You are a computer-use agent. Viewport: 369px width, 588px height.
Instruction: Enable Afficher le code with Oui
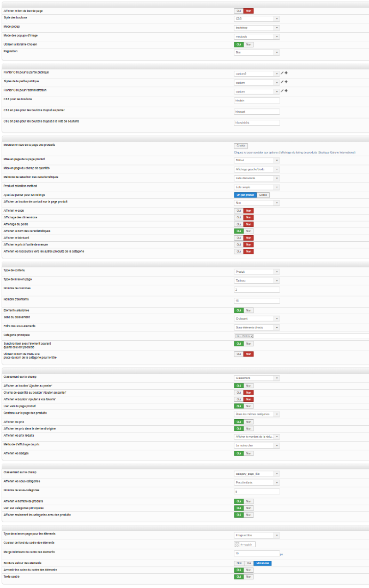click(x=239, y=211)
